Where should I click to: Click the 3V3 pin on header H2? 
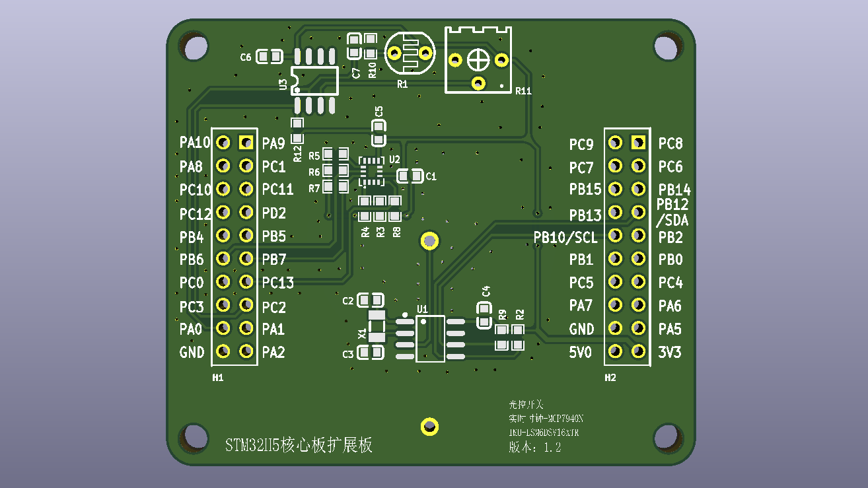click(638, 351)
